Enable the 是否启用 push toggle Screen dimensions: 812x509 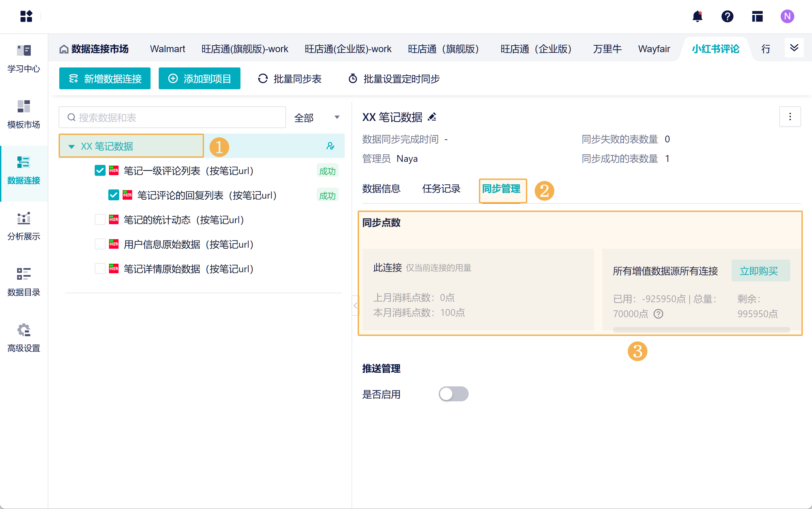pyautogui.click(x=453, y=394)
